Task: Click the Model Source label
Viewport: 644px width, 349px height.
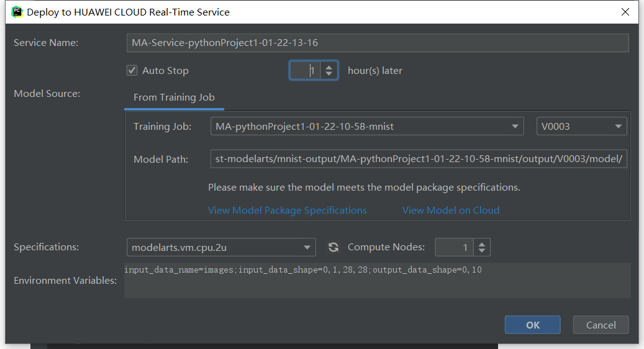Action: (47, 94)
